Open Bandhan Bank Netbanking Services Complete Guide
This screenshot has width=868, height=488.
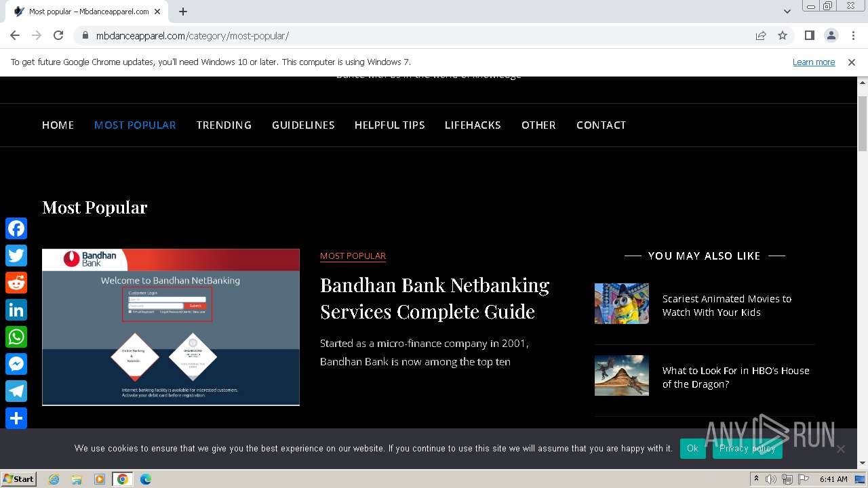point(435,298)
